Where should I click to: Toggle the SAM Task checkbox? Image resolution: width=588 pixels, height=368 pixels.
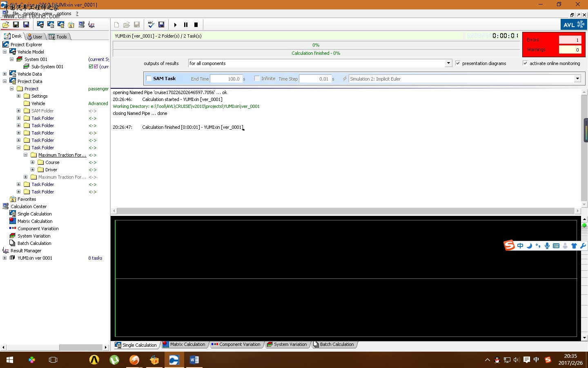coord(149,79)
